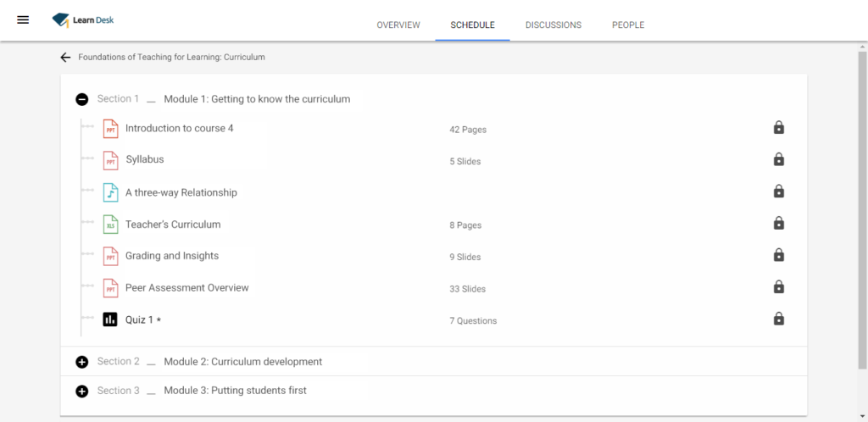Open the hamburger menu icon
868x422 pixels.
[x=23, y=19]
